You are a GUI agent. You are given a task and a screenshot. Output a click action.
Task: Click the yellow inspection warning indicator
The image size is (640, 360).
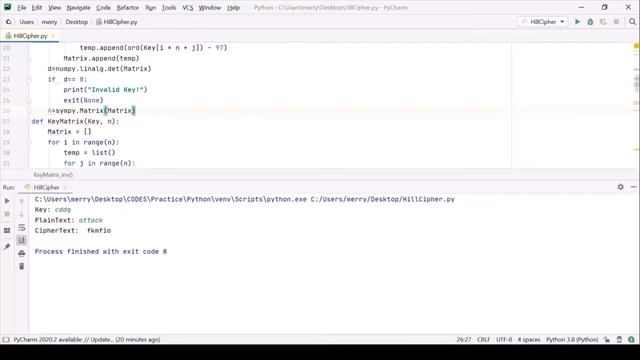point(636,46)
